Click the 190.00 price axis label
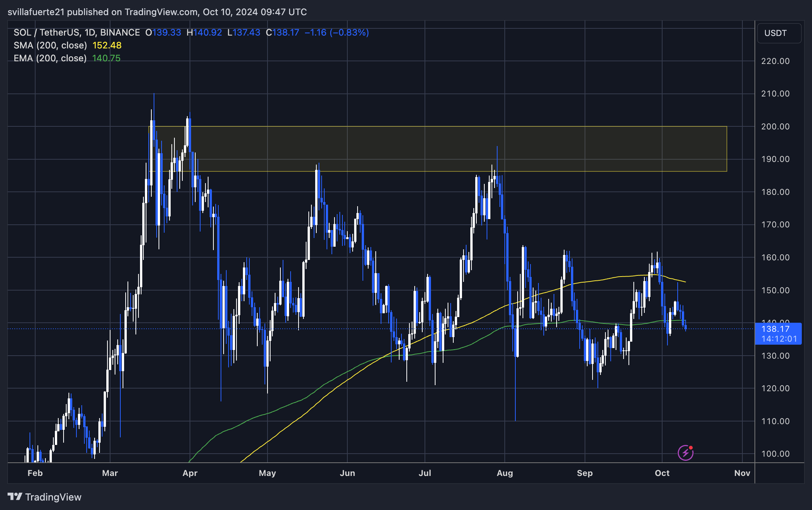 775,159
